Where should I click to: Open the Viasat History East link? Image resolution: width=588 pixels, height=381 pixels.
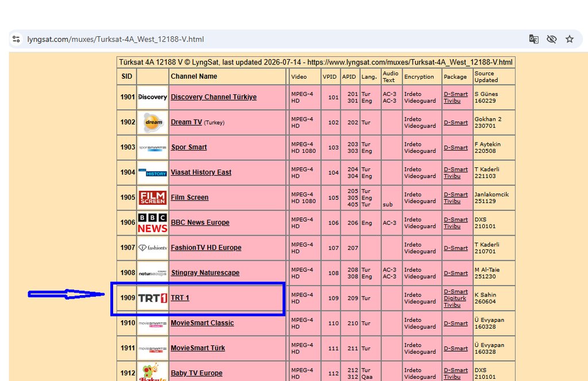click(x=201, y=172)
